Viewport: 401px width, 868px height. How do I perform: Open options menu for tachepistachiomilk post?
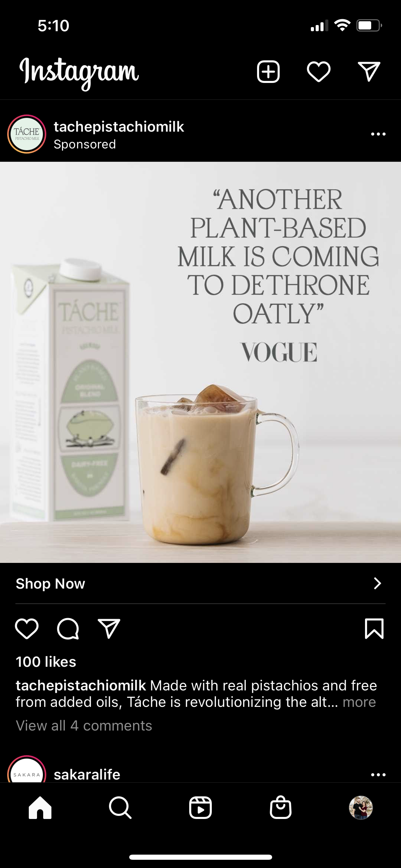pyautogui.click(x=378, y=134)
